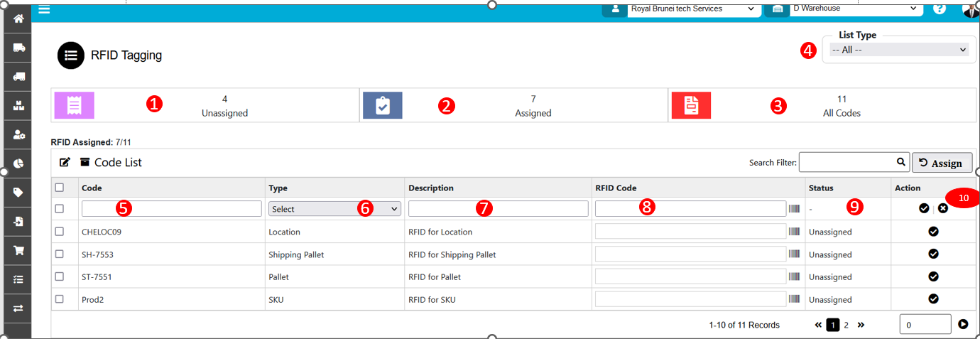Click the tag icon in the sidebar
Image resolution: width=980 pixels, height=339 pixels.
click(18, 193)
